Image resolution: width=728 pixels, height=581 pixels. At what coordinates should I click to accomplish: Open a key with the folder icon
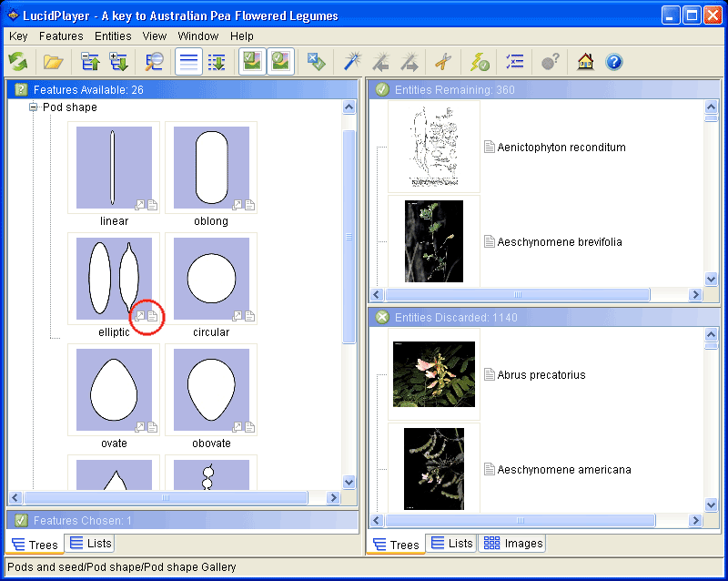[x=54, y=62]
